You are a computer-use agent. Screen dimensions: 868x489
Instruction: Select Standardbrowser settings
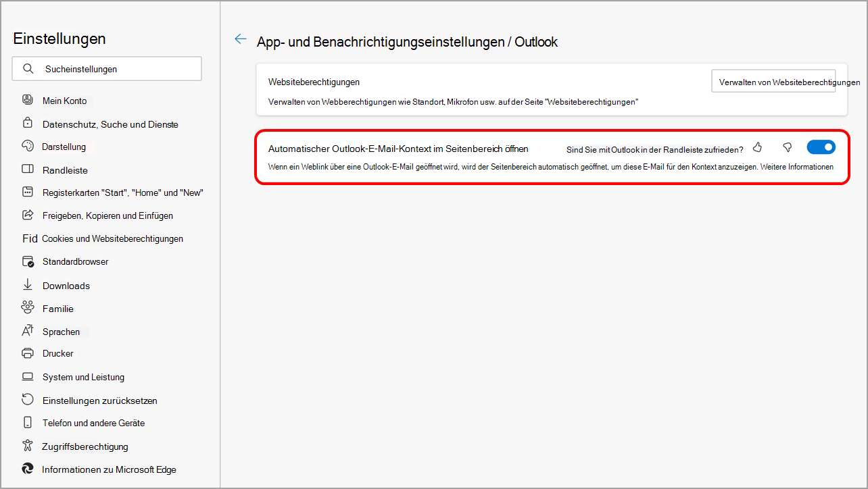(75, 261)
